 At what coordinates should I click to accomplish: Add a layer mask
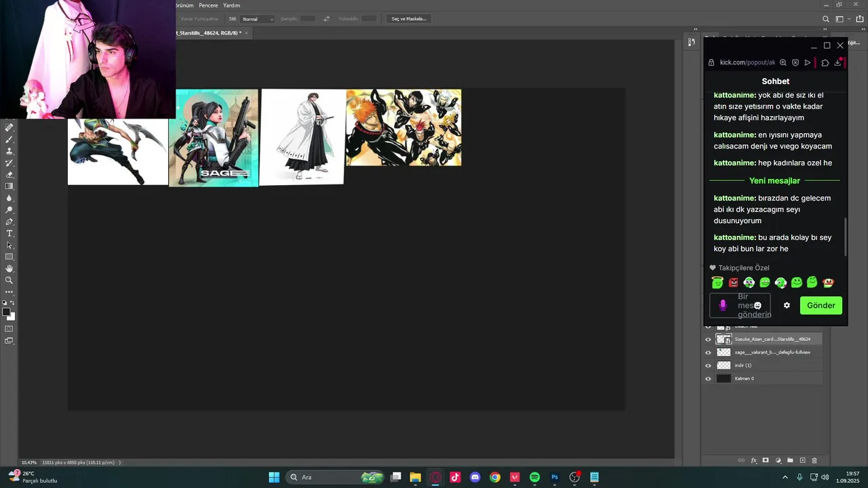766,460
